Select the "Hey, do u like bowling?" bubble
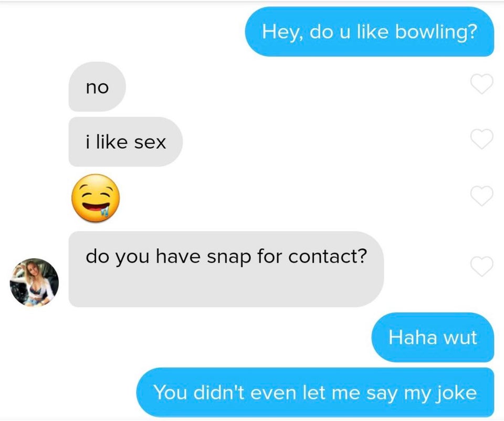The image size is (504, 421). (370, 32)
